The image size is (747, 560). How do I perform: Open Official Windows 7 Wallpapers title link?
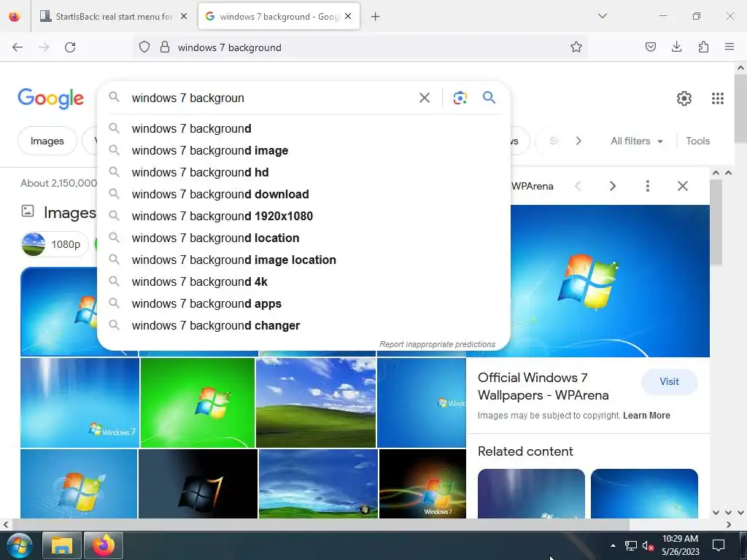[x=543, y=386]
